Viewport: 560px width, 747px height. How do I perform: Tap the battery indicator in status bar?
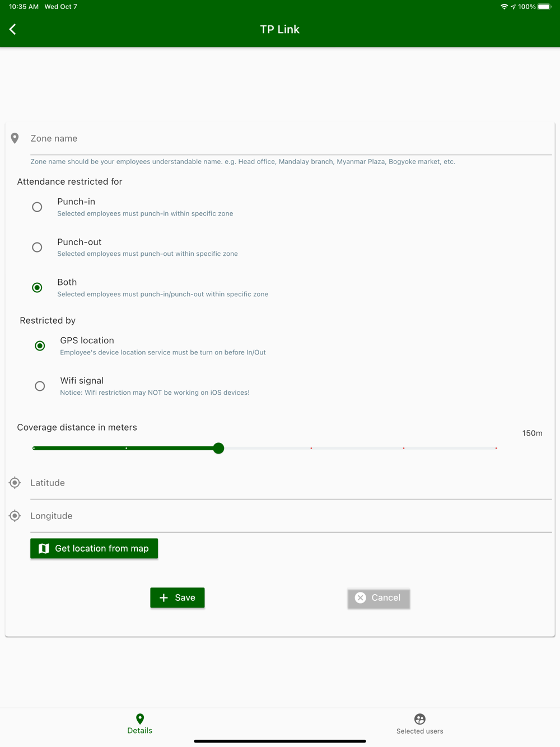point(545,7)
